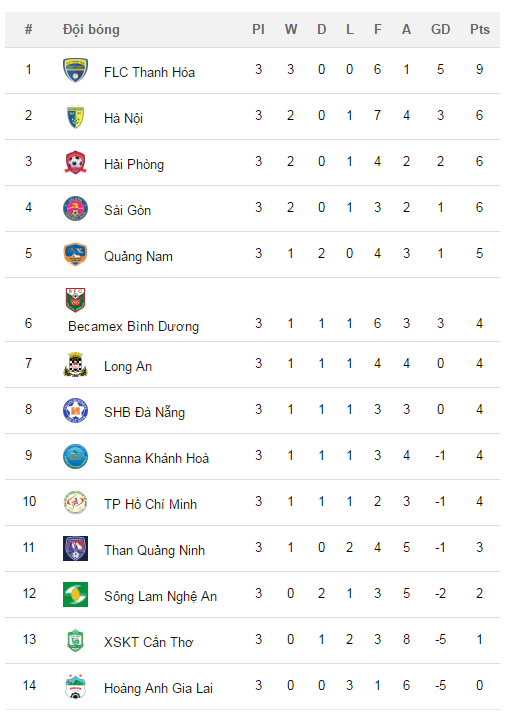
Task: Click the W wins column header
Action: pos(290,30)
